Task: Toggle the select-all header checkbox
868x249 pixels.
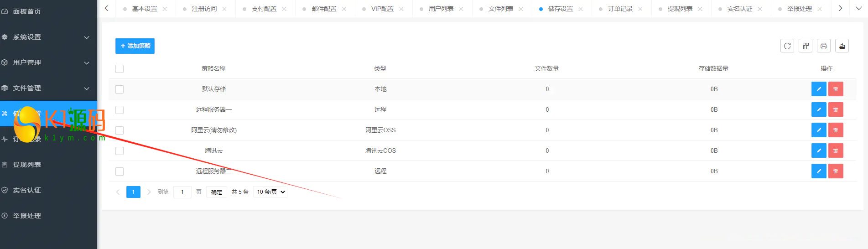Action: (x=120, y=69)
